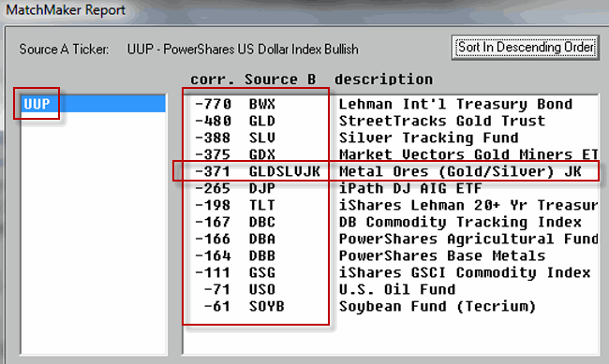Click Sort In Descending Order button
Viewport: 609px width, 364px height.
pyautogui.click(x=525, y=48)
